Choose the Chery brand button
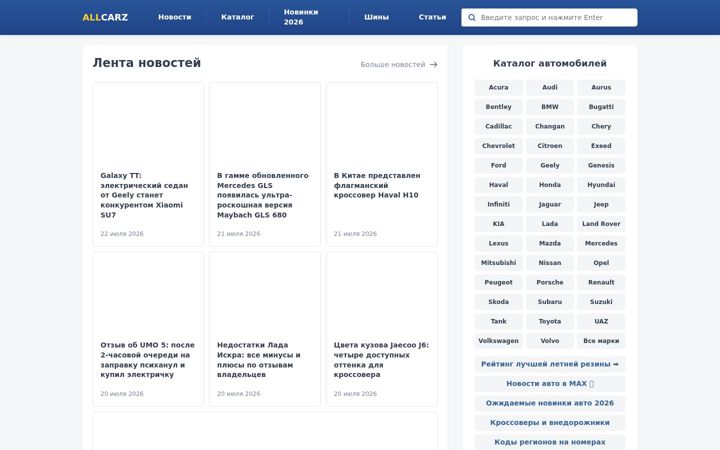This screenshot has width=720, height=450. click(601, 126)
